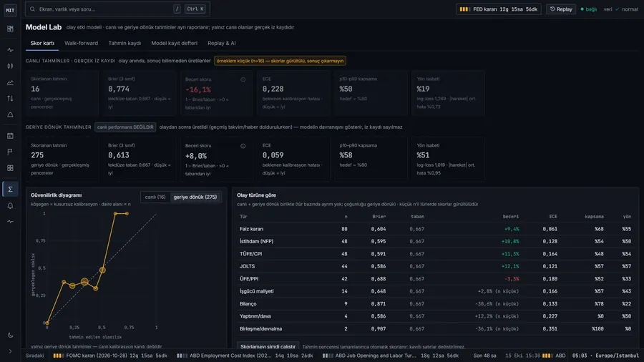Click the top-right point of reliability curve
This screenshot has height=362, width=644.
click(127, 214)
